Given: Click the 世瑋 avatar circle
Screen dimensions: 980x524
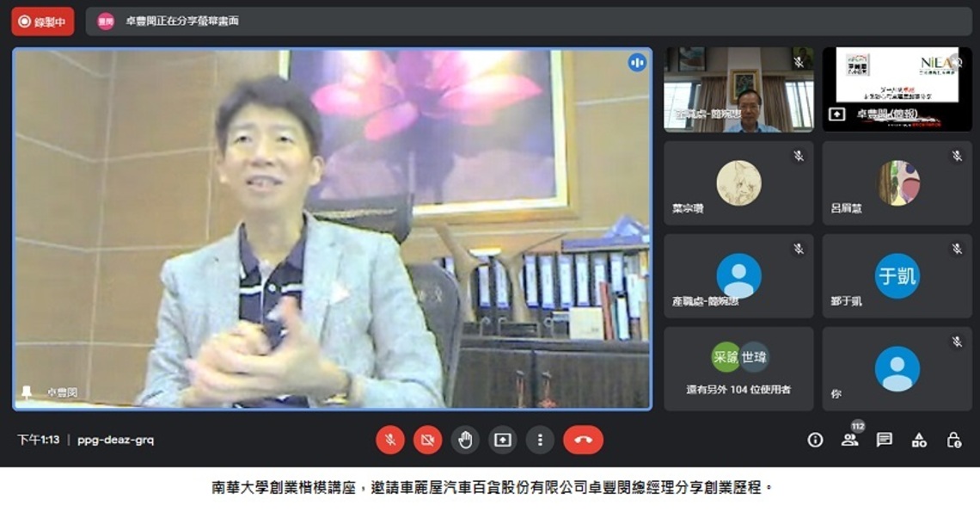Looking at the screenshot, I should (755, 357).
